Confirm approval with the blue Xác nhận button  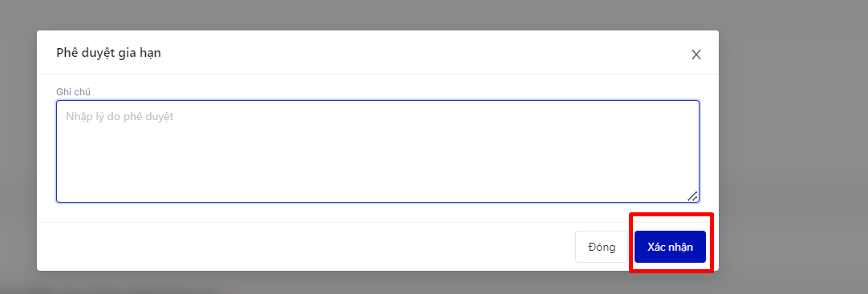tap(670, 247)
